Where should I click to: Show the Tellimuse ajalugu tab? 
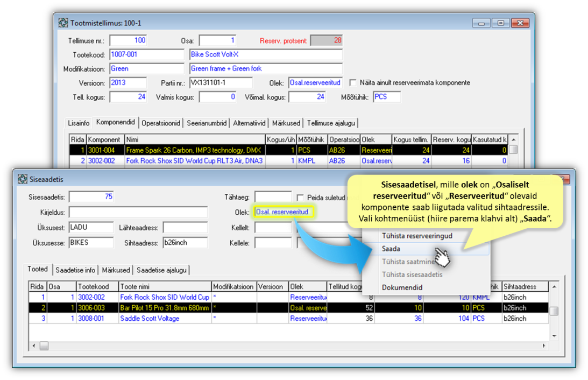click(331, 123)
